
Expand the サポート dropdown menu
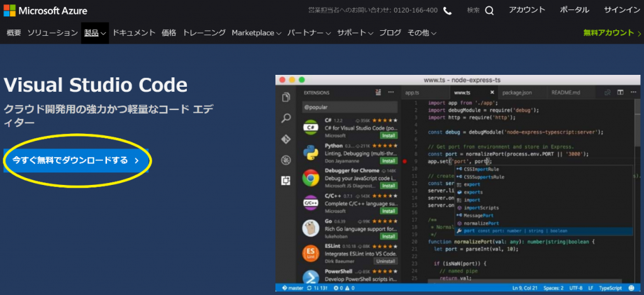pyautogui.click(x=355, y=33)
